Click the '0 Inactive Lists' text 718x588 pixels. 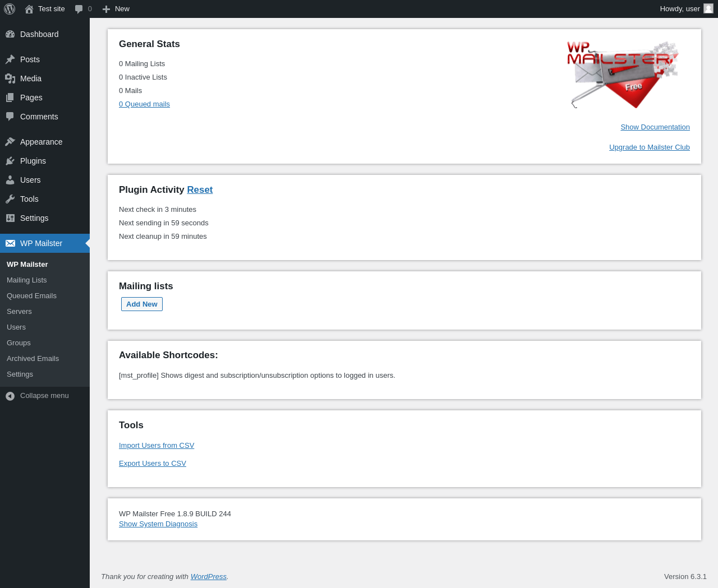143,77
